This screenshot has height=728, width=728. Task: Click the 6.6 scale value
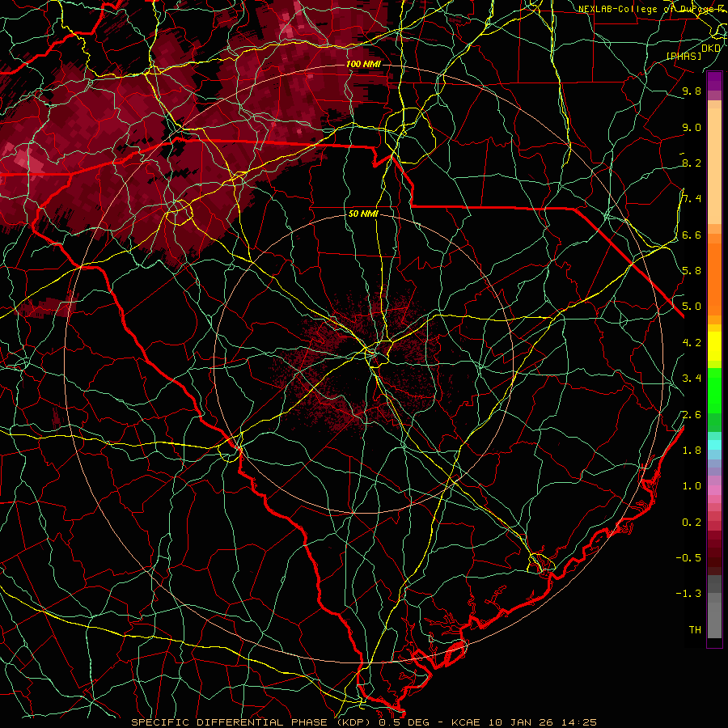692,235
